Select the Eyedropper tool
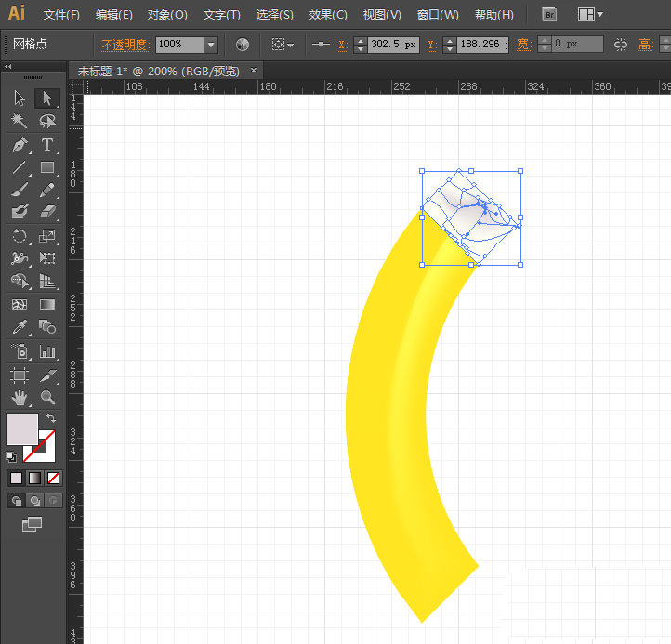Image resolution: width=671 pixels, height=644 pixels. pos(20,328)
